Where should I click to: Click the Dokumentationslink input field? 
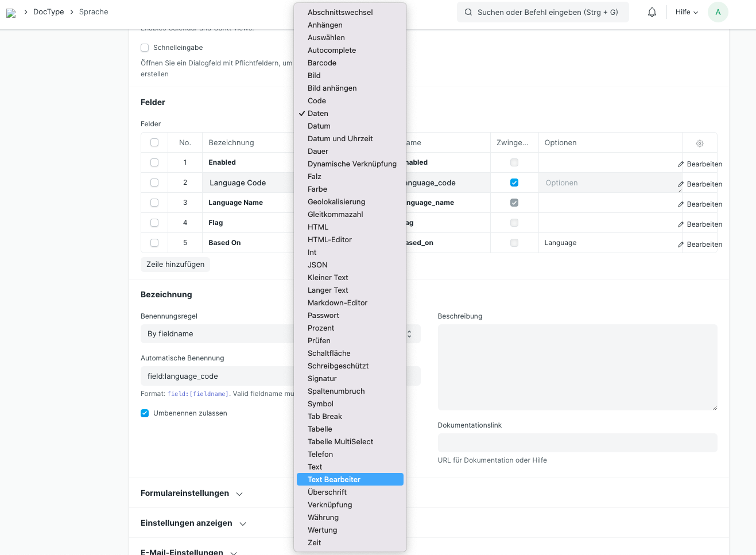tap(577, 443)
